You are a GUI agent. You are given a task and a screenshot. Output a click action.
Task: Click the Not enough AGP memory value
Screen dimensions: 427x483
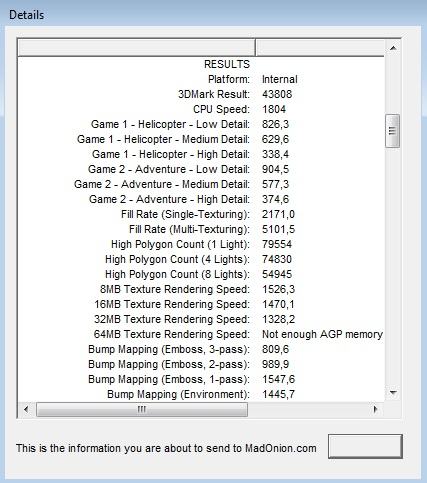(322, 334)
